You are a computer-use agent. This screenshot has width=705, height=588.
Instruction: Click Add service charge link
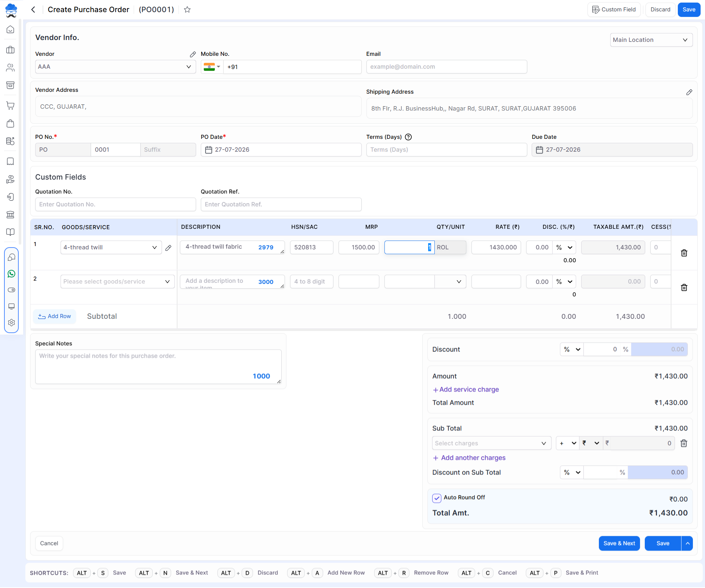point(466,390)
